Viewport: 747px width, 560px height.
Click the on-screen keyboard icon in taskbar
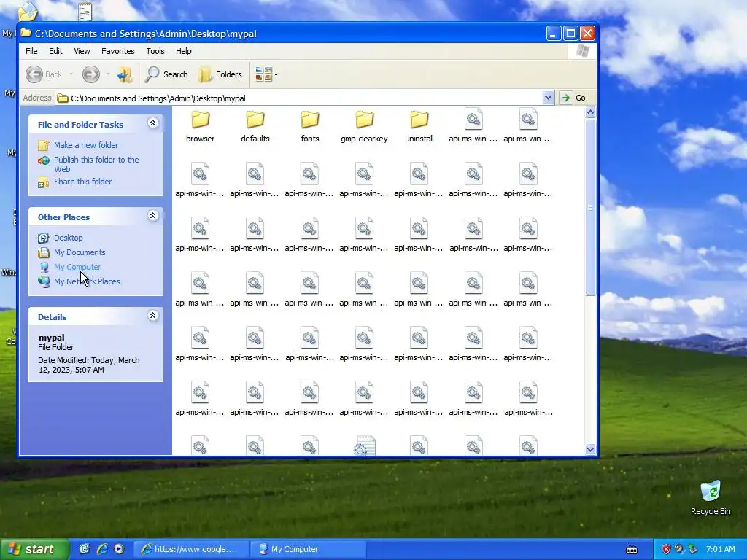coord(632,550)
